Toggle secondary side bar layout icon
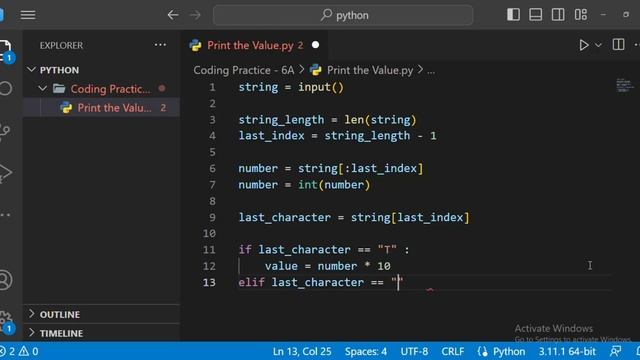This screenshot has height=360, width=640. [558, 15]
